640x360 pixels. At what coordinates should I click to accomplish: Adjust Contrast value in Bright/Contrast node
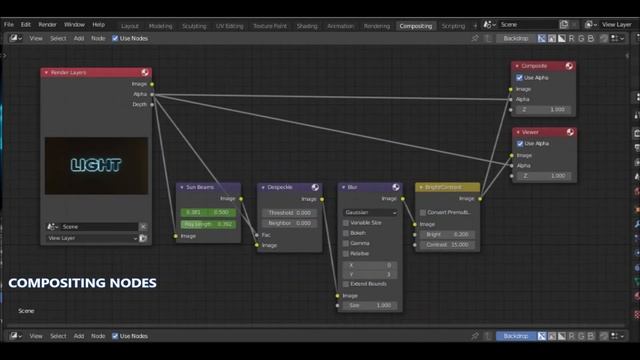tap(447, 244)
